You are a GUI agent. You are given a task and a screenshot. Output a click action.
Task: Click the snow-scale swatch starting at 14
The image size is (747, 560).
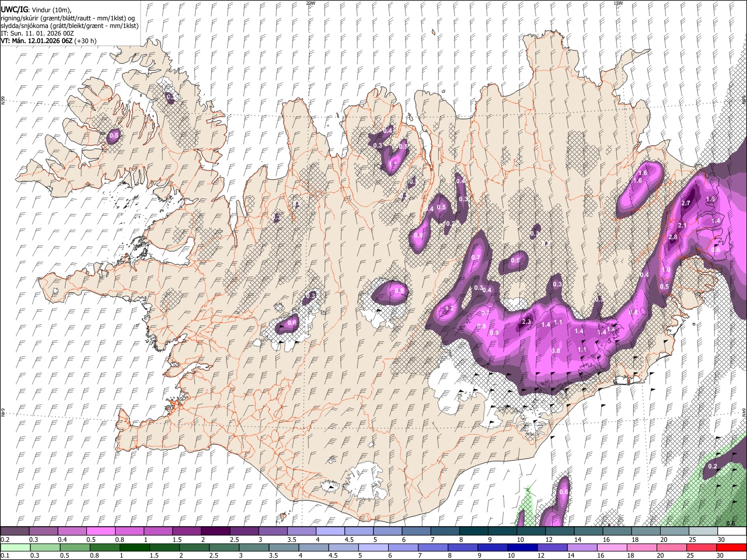[x=589, y=531]
